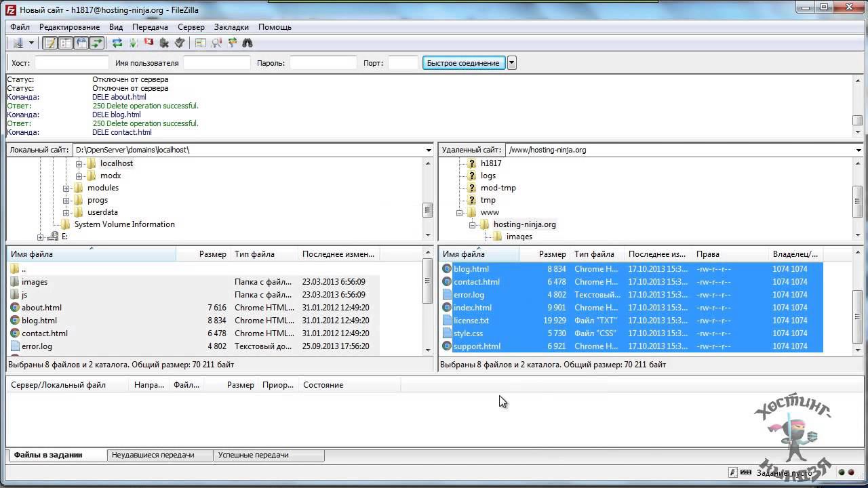The width and height of the screenshot is (868, 488).
Task: Select the logs remote folder
Action: [488, 176]
